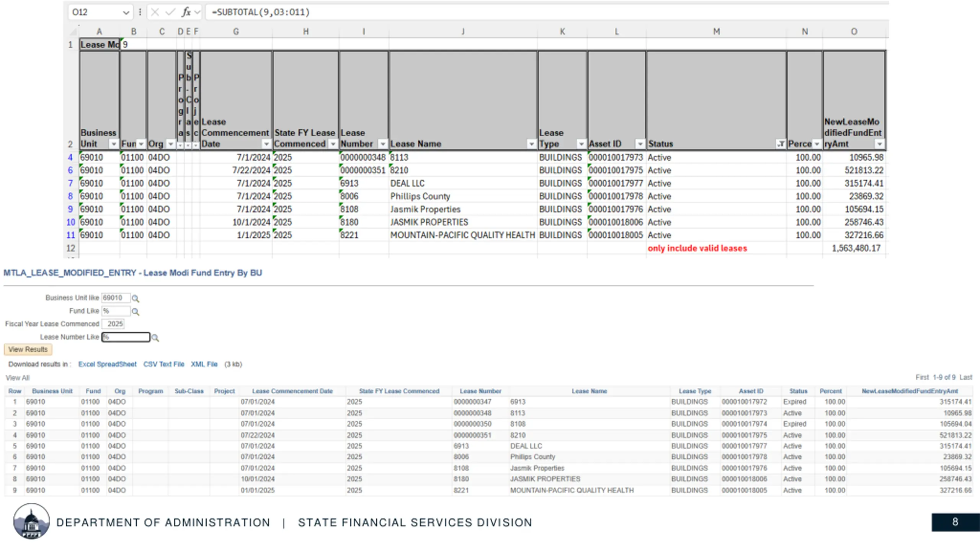
Task: Click the Lease Number Like lookup icon
Action: click(x=155, y=338)
